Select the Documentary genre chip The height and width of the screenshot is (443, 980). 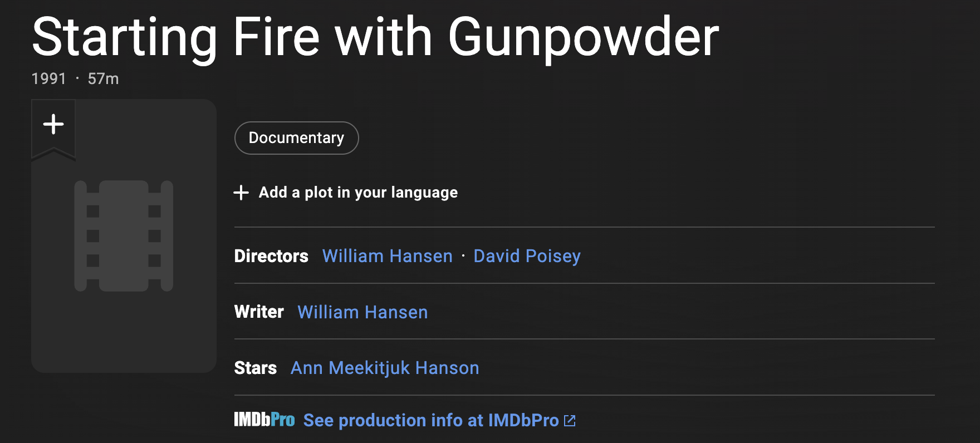tap(297, 138)
